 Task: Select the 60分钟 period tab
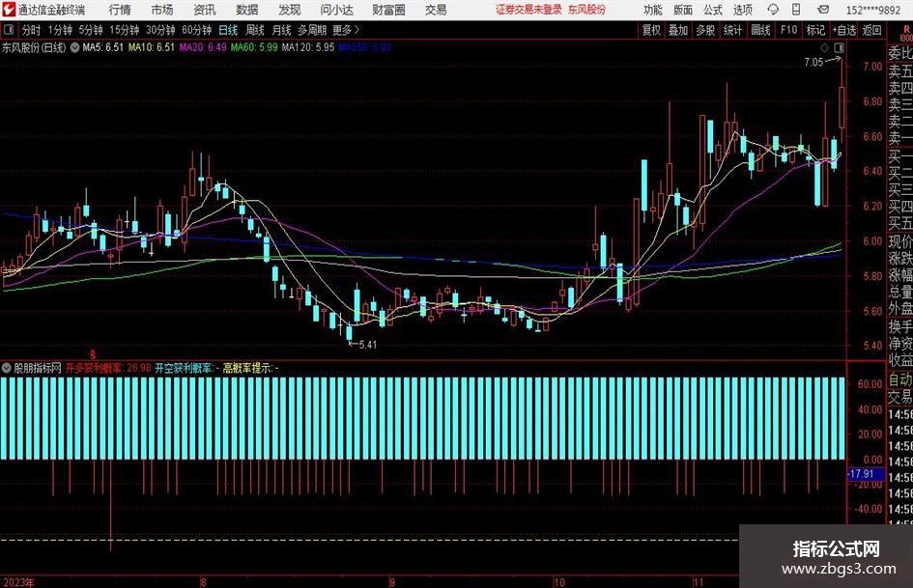pyautogui.click(x=196, y=30)
